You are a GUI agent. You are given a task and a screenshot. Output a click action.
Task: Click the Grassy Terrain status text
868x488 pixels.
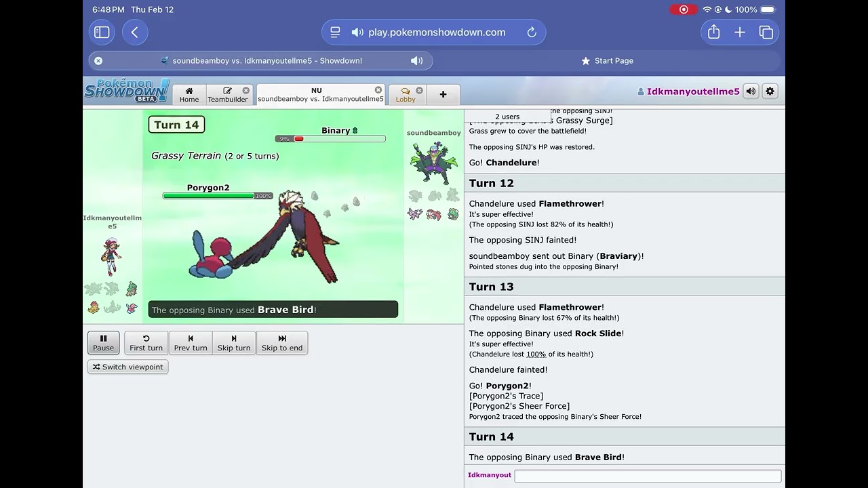(215, 156)
